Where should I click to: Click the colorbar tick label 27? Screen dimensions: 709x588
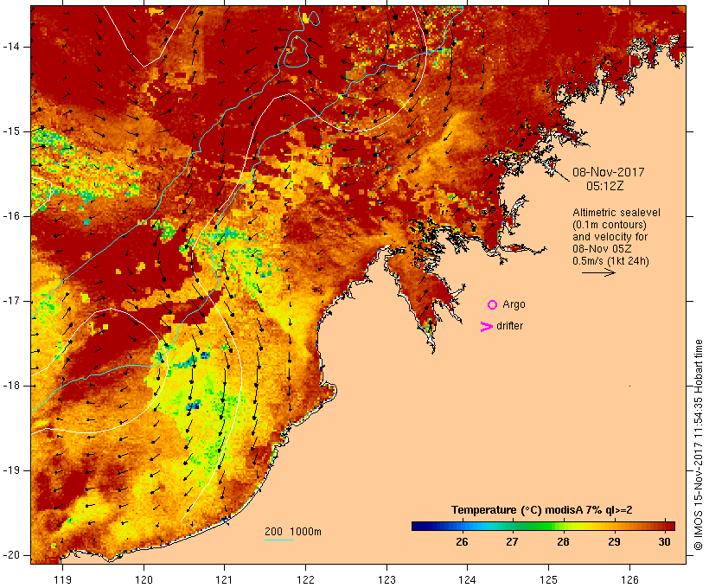(x=512, y=542)
